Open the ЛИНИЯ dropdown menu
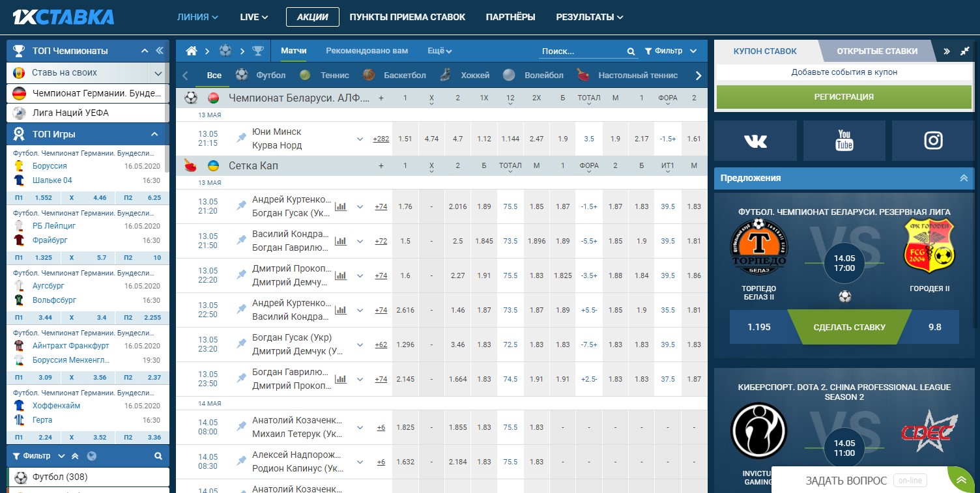The image size is (980, 493). tap(197, 17)
